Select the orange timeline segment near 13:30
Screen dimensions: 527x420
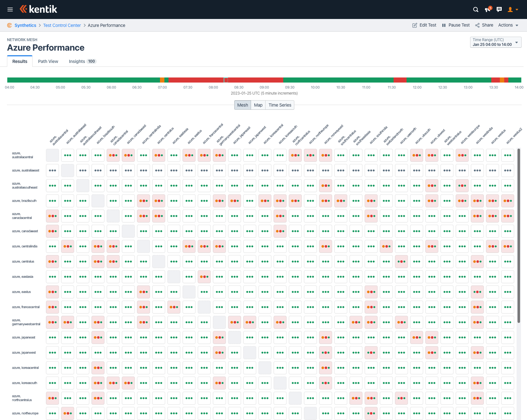502,80
